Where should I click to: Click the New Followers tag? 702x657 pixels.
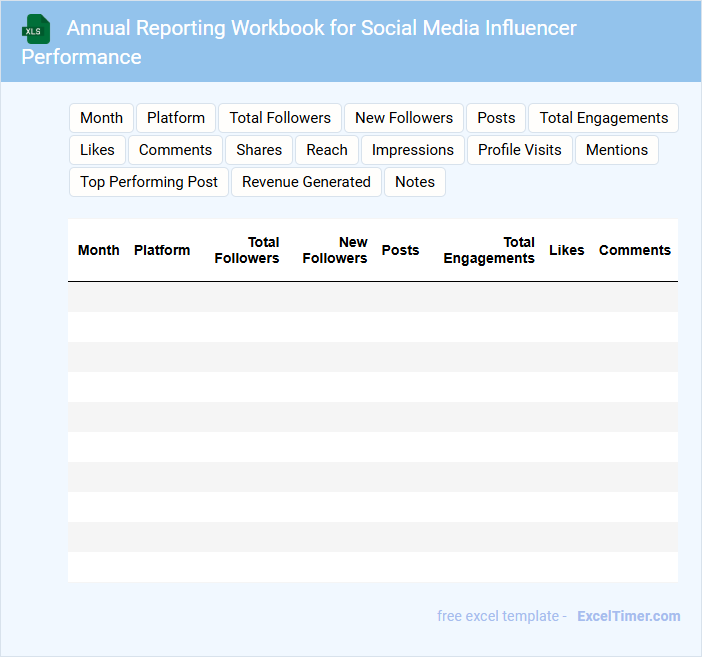[404, 118]
